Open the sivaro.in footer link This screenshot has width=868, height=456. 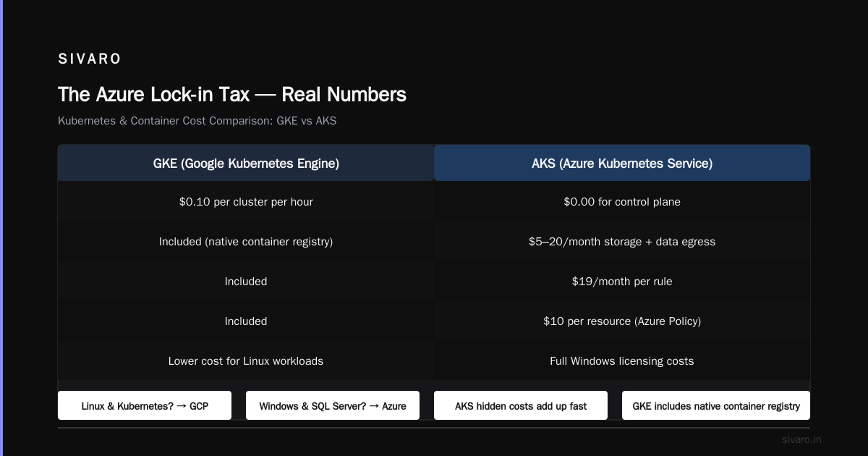(x=801, y=439)
